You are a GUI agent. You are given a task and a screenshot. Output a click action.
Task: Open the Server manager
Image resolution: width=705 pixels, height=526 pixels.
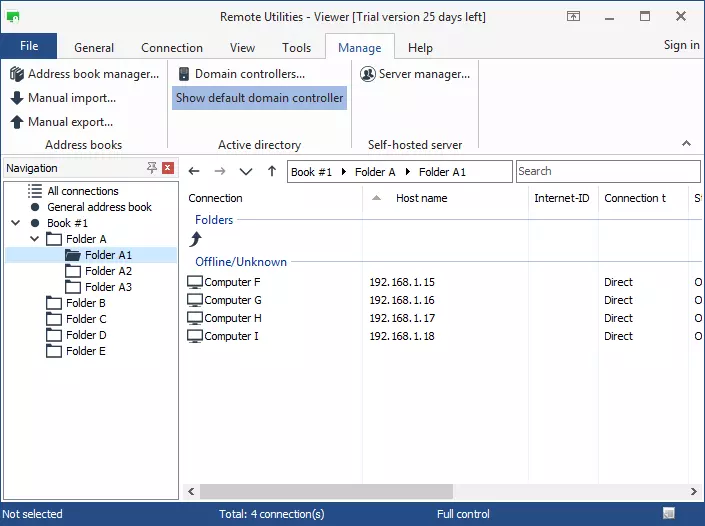tap(415, 74)
